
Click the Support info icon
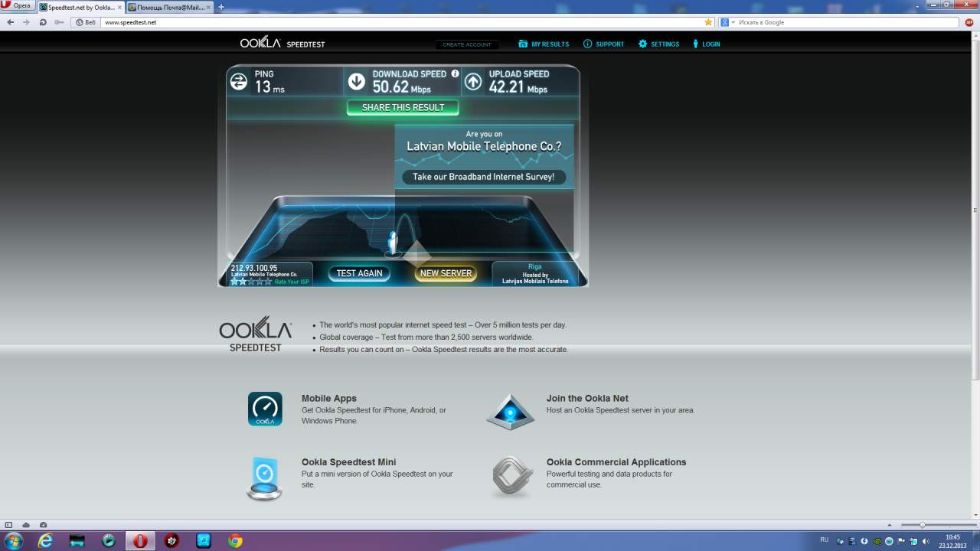pos(588,44)
